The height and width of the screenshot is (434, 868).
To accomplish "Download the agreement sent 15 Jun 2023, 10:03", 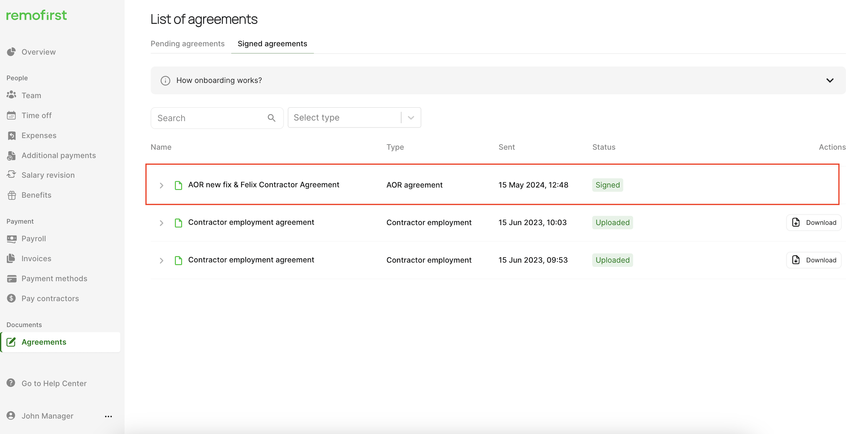I will point(814,222).
